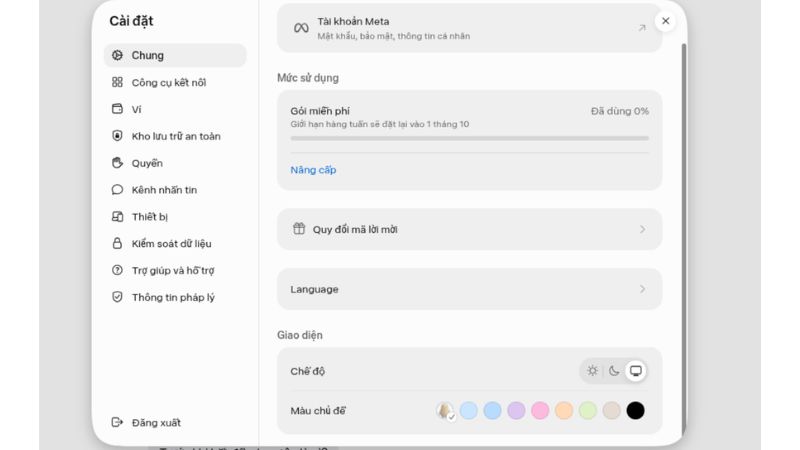Choose the light blue theme swatch

[468, 410]
